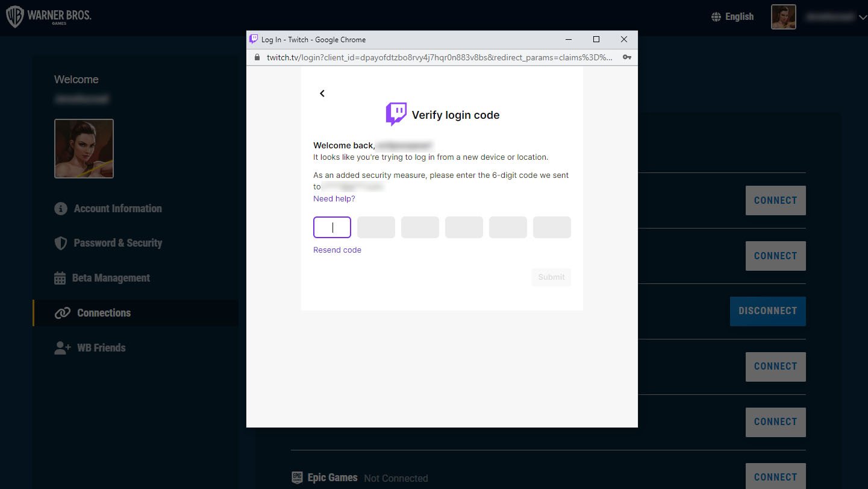Open WB Friends in sidebar
Screen dimensions: 868x489
(101, 348)
